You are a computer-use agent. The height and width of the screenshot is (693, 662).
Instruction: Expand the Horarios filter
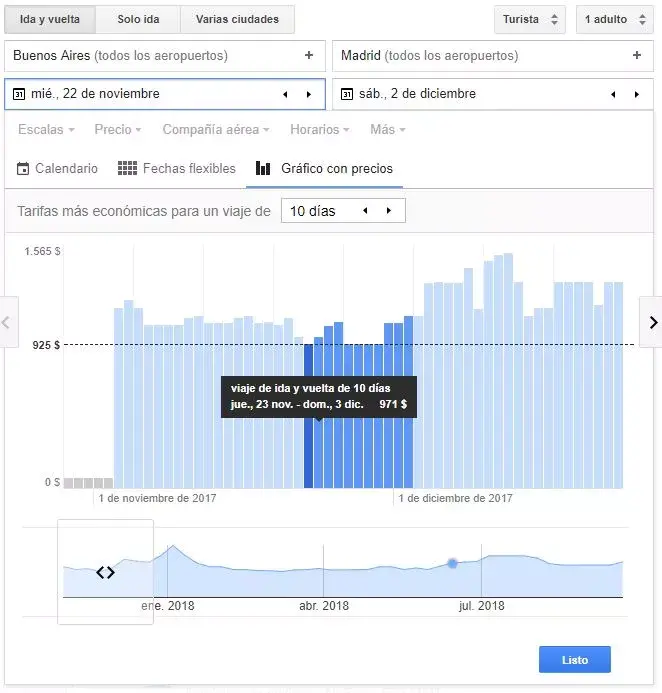(320, 129)
